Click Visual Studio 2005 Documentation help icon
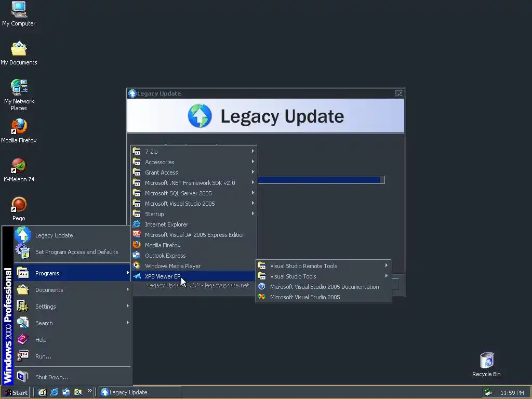Screen dimensions: 532x399 pyautogui.click(x=262, y=286)
